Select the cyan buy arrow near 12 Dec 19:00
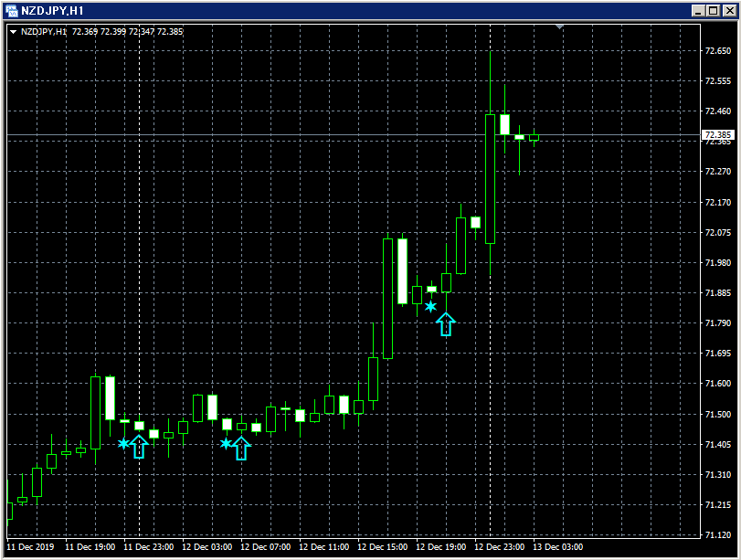The width and height of the screenshot is (741, 560). point(446,324)
